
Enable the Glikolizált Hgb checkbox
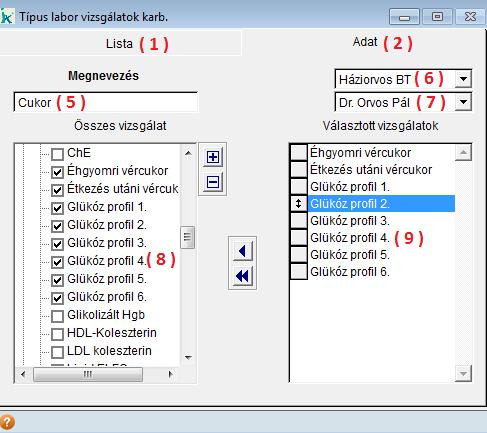57,316
